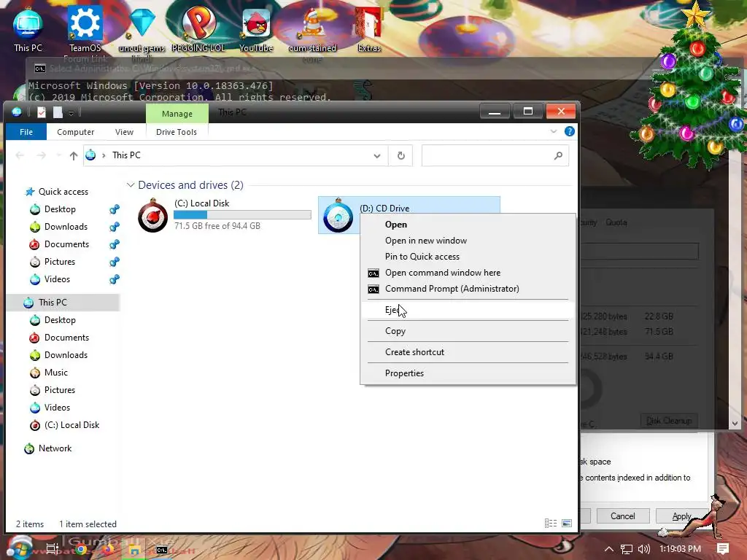Click the C: drive free space bar
The height and width of the screenshot is (560, 747).
click(x=242, y=215)
